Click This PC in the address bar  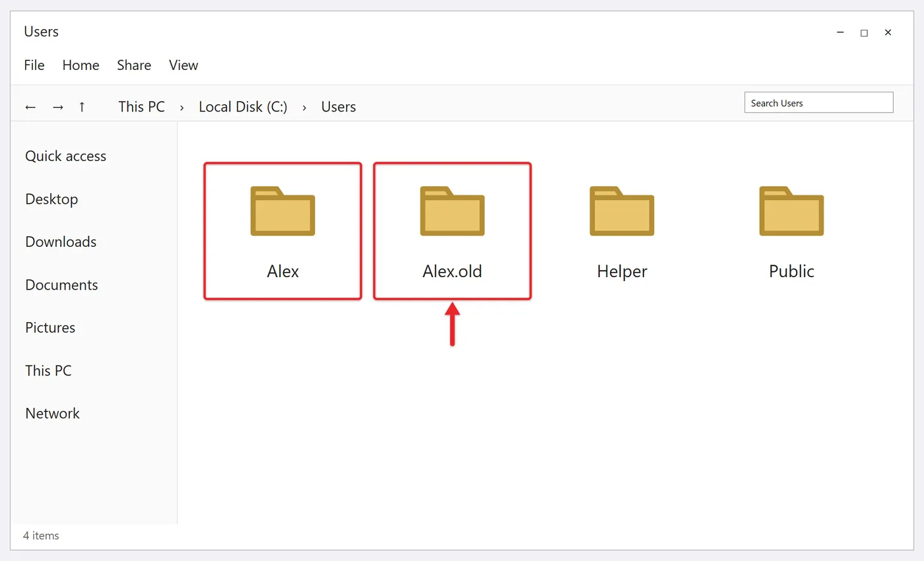coord(141,107)
